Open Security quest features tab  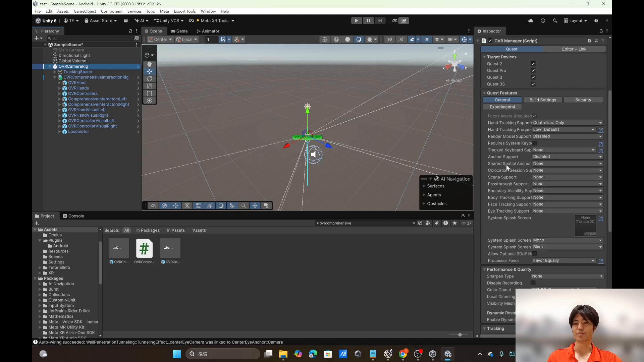click(x=583, y=100)
